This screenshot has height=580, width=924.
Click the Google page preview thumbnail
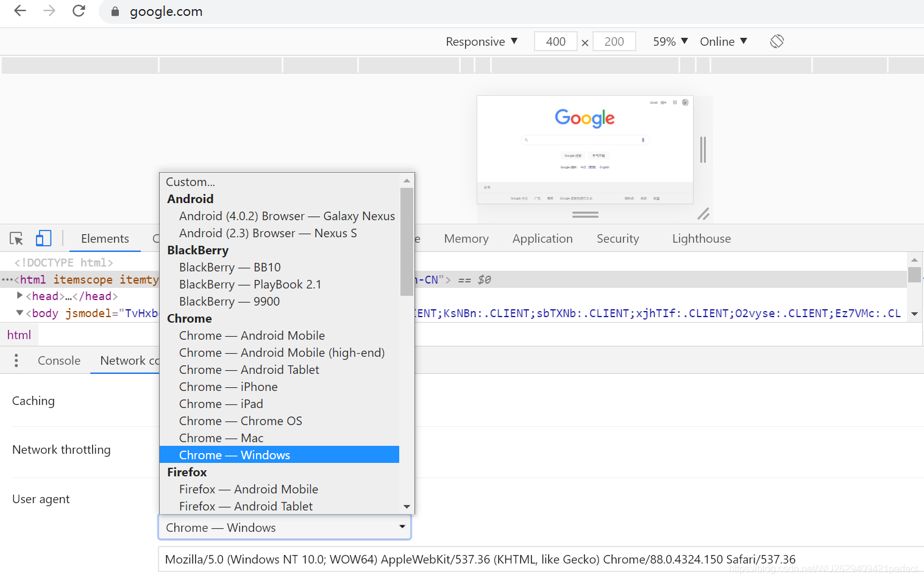pyautogui.click(x=585, y=149)
